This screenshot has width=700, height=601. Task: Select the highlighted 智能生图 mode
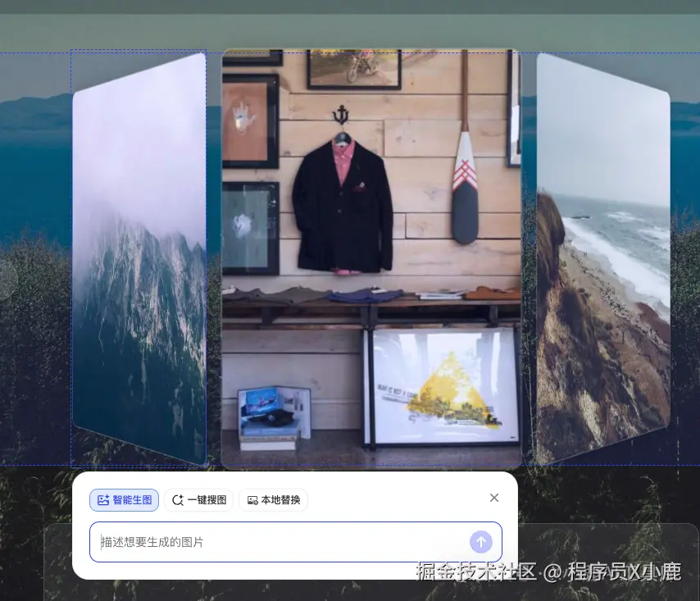pyautogui.click(x=123, y=499)
